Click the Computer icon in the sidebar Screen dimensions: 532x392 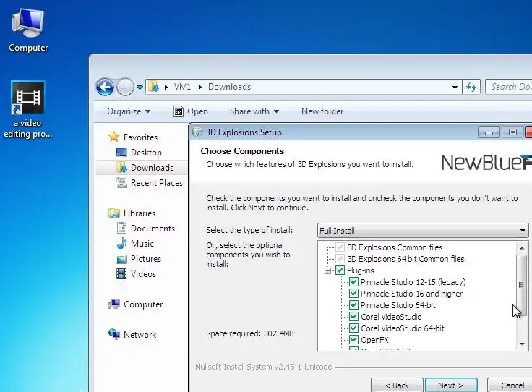pyautogui.click(x=114, y=304)
